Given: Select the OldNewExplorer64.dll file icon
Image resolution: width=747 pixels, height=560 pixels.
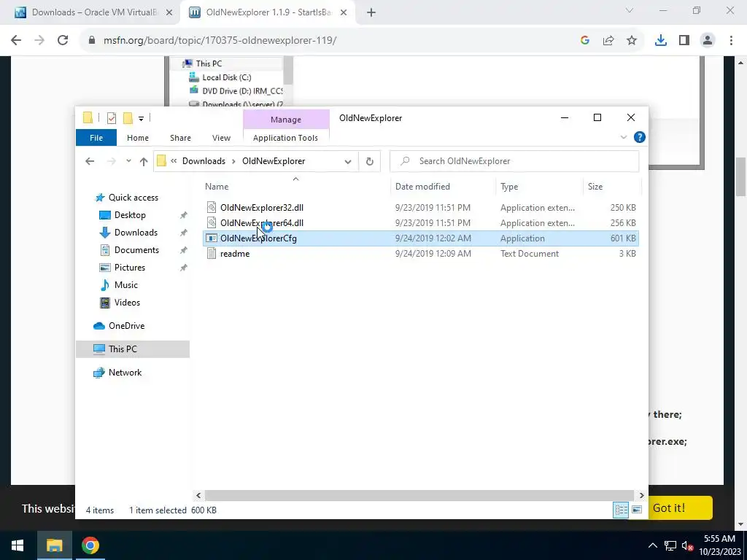Looking at the screenshot, I should tap(212, 223).
